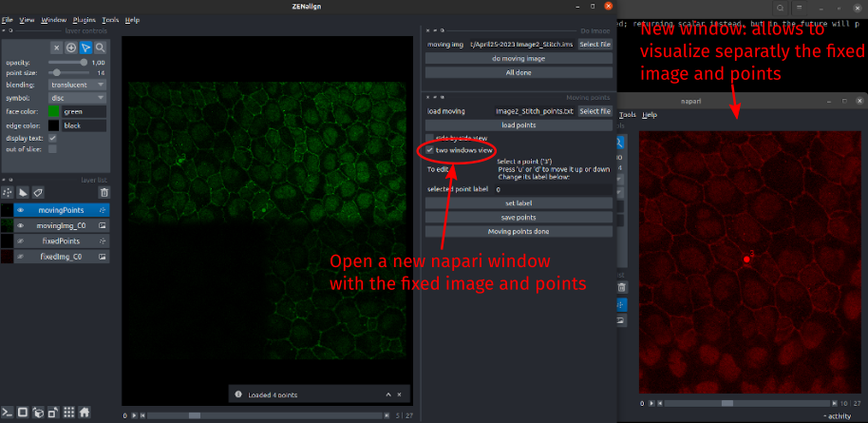868x423 pixels.
Task: Open the Help menu in ZENalign
Action: 132,19
